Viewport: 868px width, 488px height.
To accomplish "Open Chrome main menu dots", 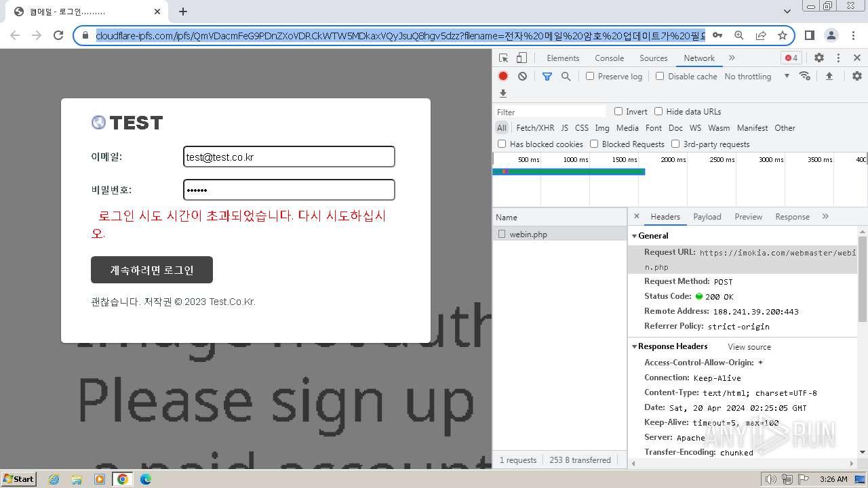I will [x=853, y=35].
